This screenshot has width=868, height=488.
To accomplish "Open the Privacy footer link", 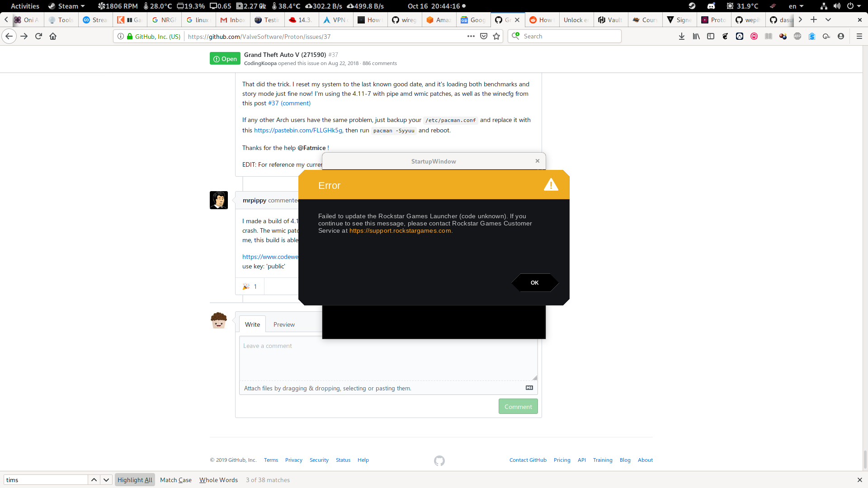I will pyautogui.click(x=294, y=460).
